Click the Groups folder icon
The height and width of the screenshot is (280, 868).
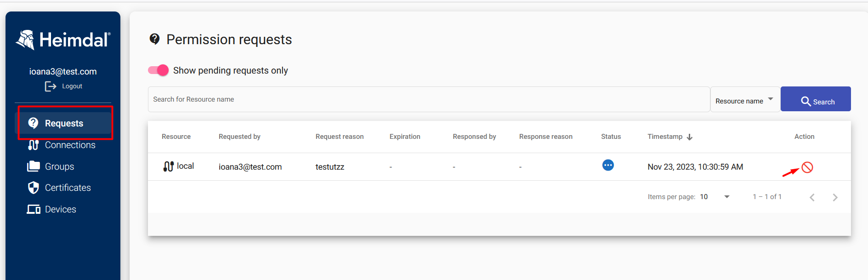(34, 166)
